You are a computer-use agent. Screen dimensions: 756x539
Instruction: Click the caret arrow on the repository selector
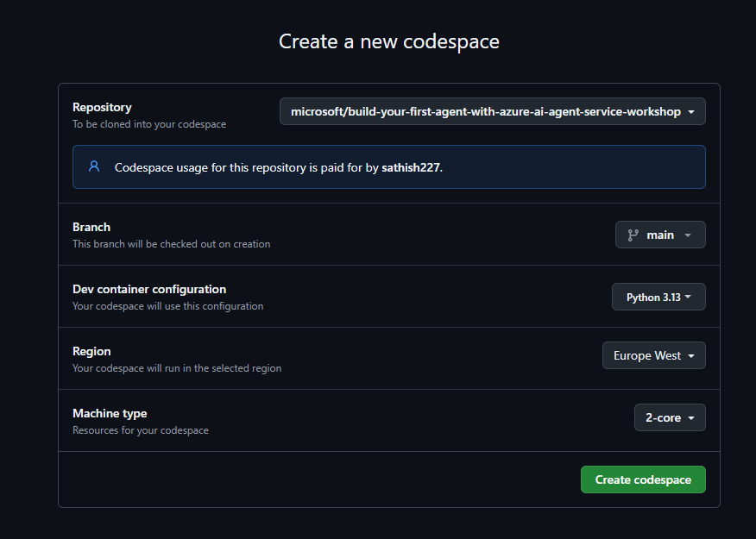click(x=691, y=112)
